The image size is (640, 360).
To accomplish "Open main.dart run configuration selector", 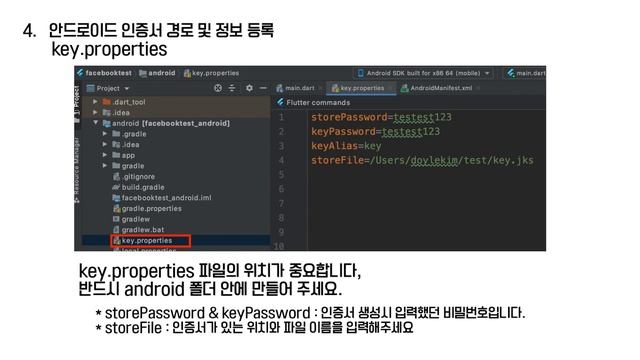I will point(526,73).
